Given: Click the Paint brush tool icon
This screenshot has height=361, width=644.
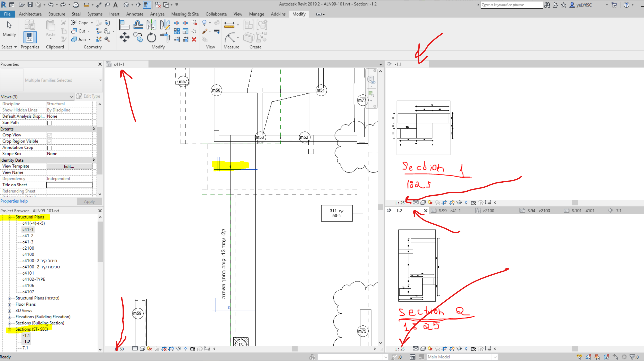Looking at the screenshot, I should pos(205,31).
